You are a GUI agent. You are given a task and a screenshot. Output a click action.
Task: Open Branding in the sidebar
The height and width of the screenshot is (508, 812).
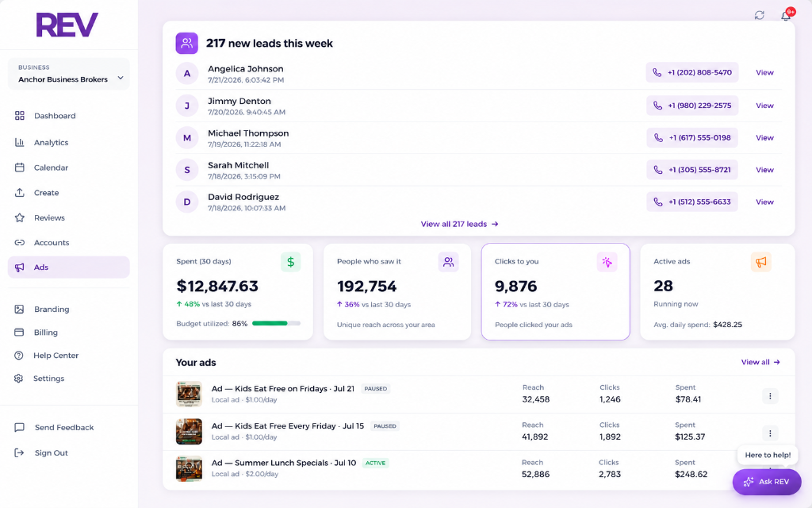coord(68,310)
